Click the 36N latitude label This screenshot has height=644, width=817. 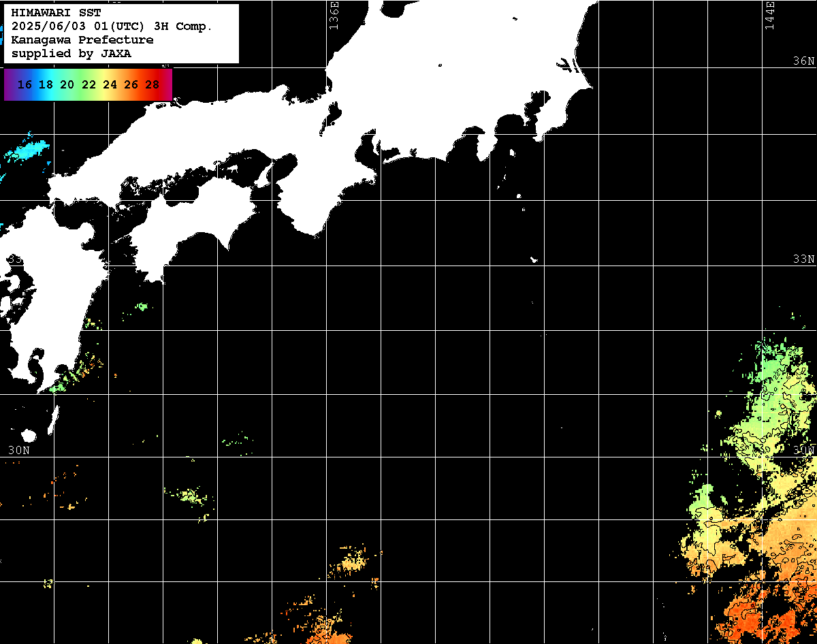[804, 61]
